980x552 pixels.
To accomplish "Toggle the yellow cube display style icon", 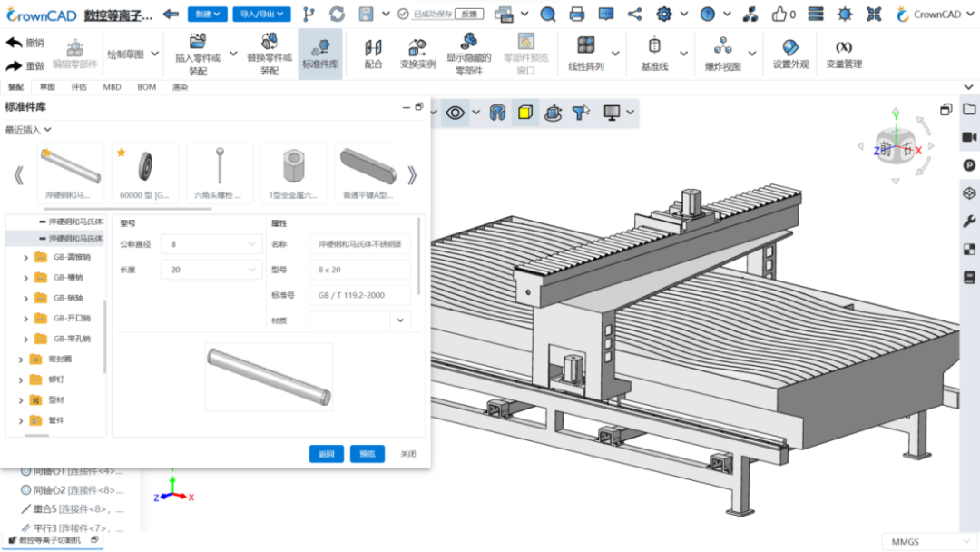I will [525, 113].
